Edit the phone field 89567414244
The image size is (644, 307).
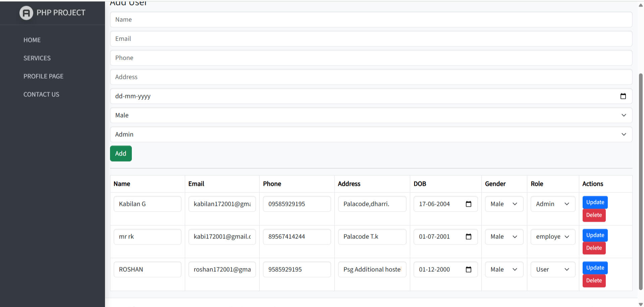297,236
